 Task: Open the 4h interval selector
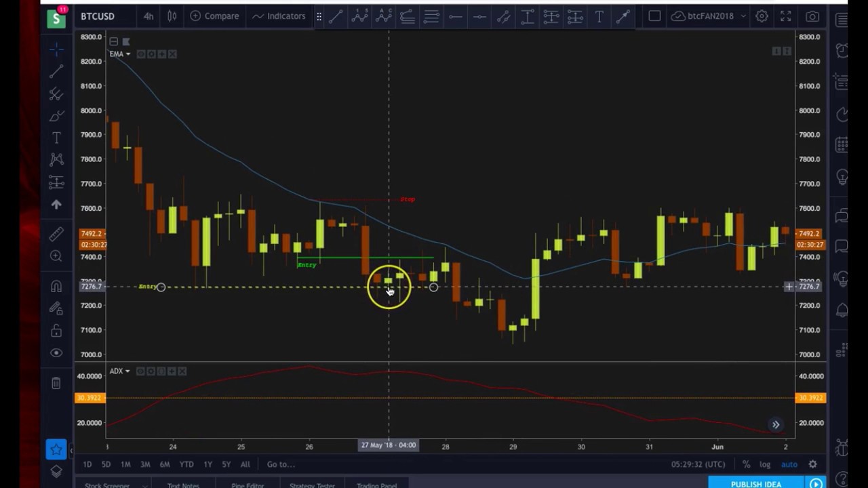point(149,16)
